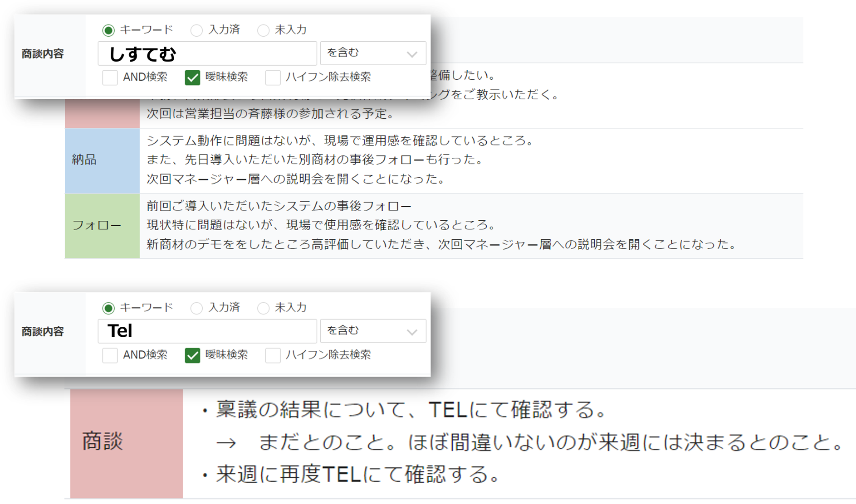Select キーワード radio in the top search panel
This screenshot has height=504, width=856.
pos(108,30)
